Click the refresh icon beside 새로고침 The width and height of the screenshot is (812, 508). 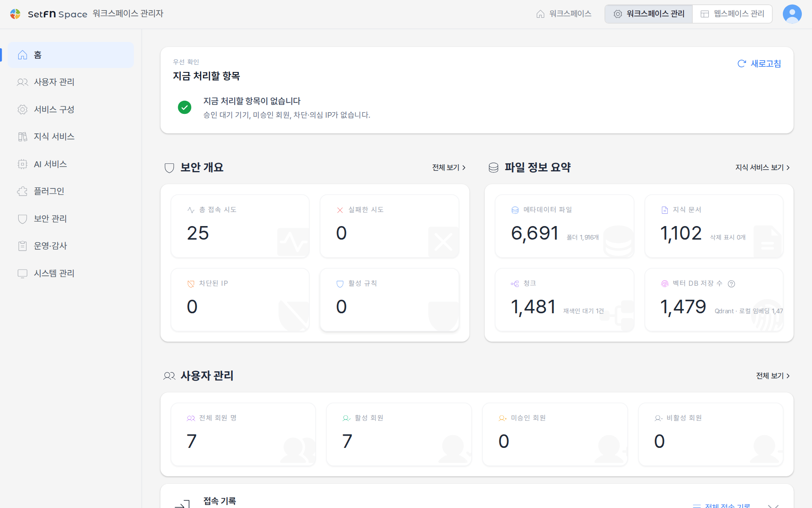click(741, 63)
